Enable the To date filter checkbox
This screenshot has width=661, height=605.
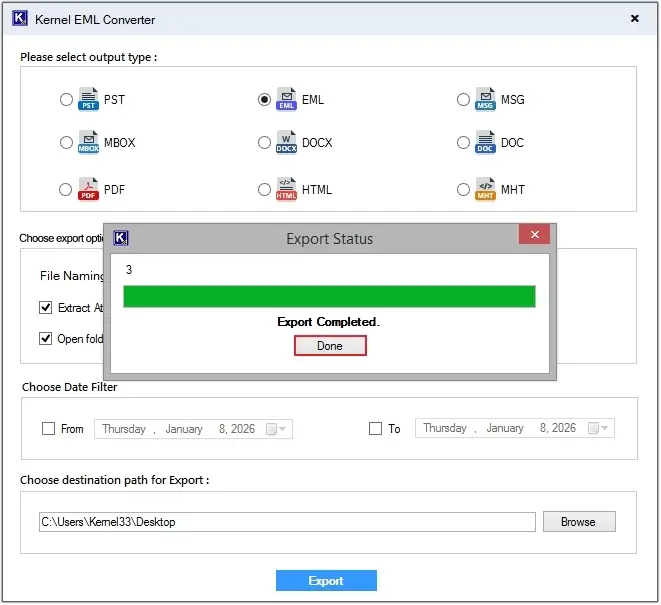(x=375, y=429)
